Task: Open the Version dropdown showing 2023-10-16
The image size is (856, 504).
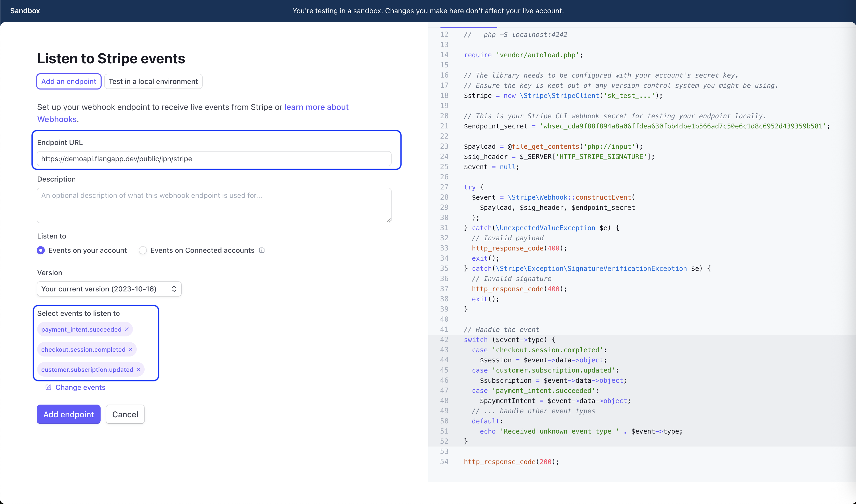Action: tap(109, 289)
